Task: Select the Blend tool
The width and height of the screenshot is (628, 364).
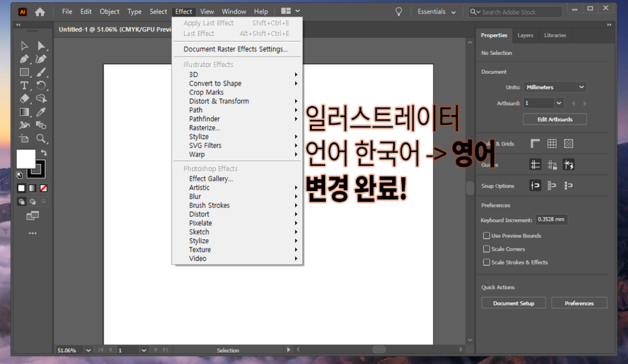Action: coord(41,125)
